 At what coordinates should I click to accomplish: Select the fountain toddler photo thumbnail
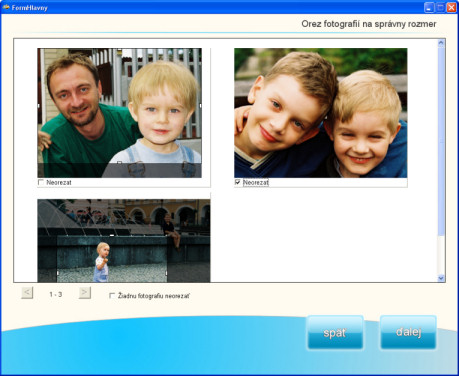[124, 241]
